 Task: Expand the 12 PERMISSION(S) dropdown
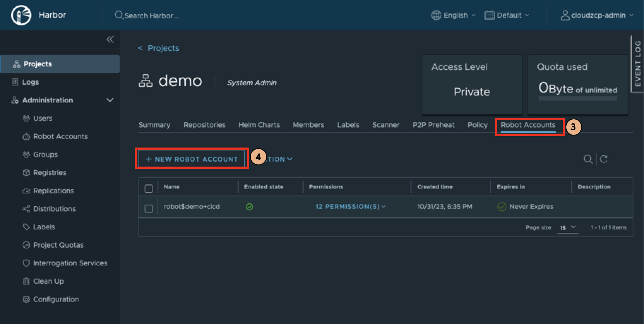coord(350,206)
